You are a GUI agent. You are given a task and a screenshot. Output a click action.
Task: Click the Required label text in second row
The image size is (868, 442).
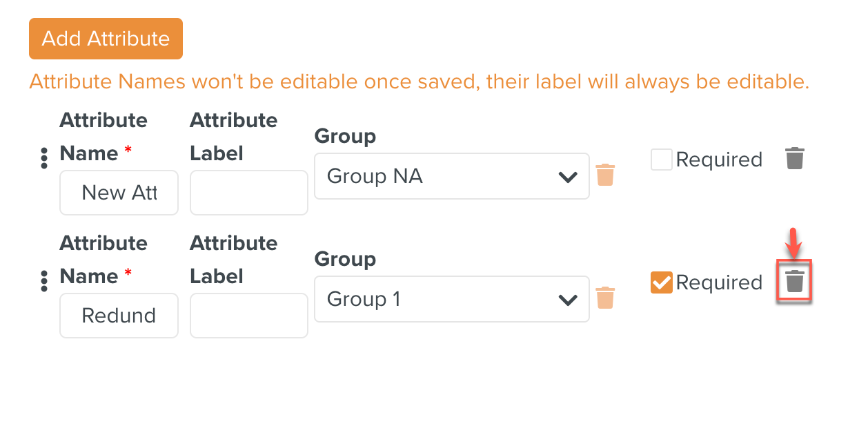click(x=719, y=282)
